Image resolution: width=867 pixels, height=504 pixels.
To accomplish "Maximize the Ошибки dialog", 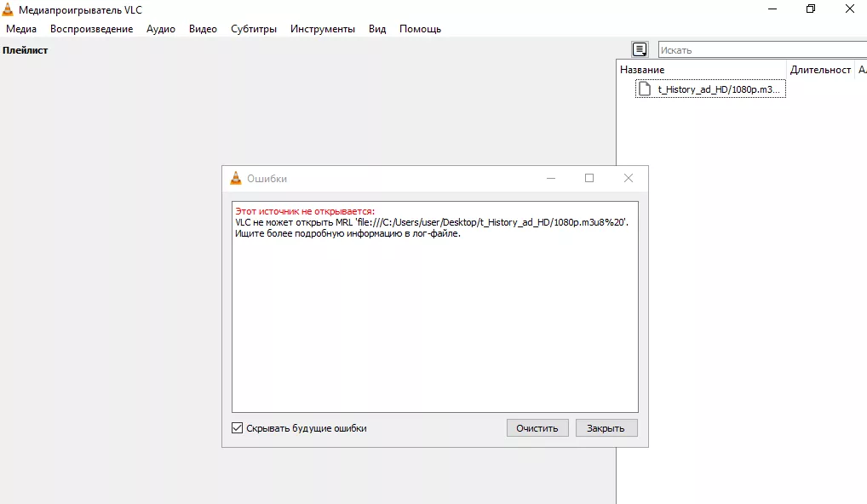I will (589, 178).
